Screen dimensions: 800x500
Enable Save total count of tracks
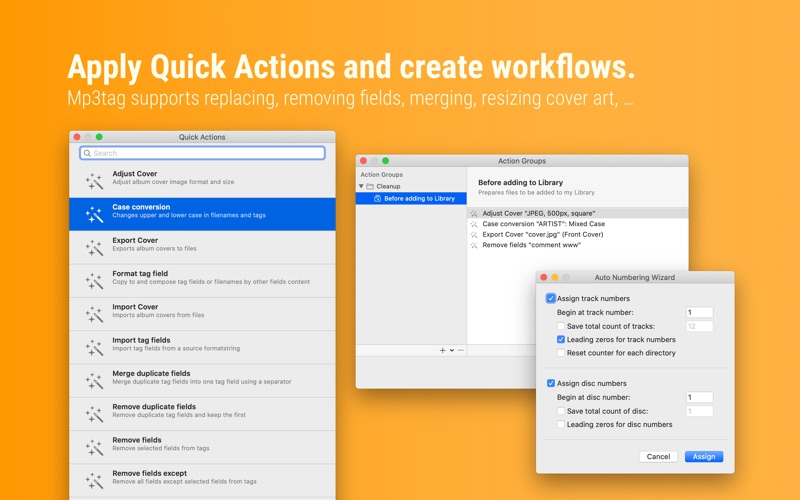(x=561, y=326)
